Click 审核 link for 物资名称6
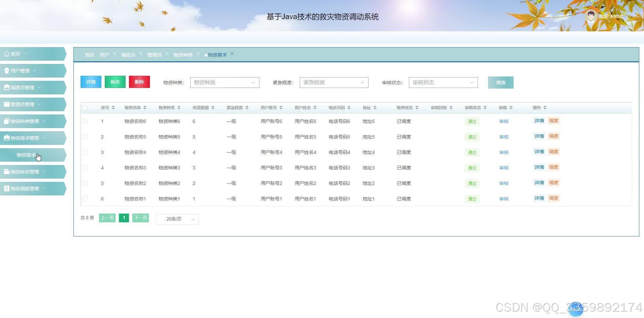The image size is (644, 318). click(x=504, y=122)
